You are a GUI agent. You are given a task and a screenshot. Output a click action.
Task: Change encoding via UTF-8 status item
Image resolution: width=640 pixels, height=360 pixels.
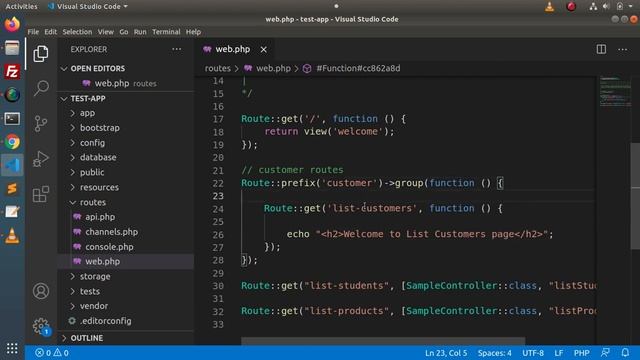pos(533,353)
